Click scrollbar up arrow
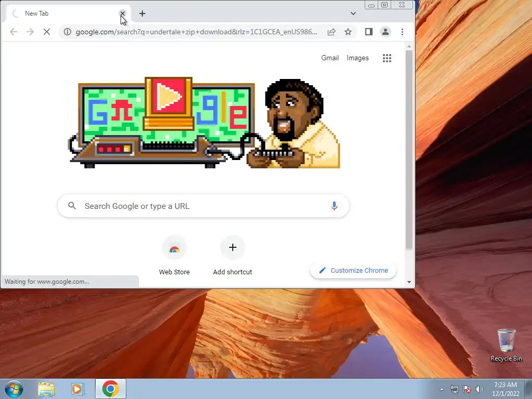The width and height of the screenshot is (532, 399). [x=409, y=46]
